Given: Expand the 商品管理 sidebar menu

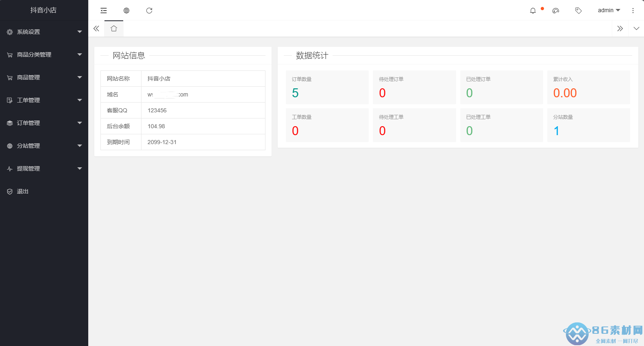Looking at the screenshot, I should (44, 77).
